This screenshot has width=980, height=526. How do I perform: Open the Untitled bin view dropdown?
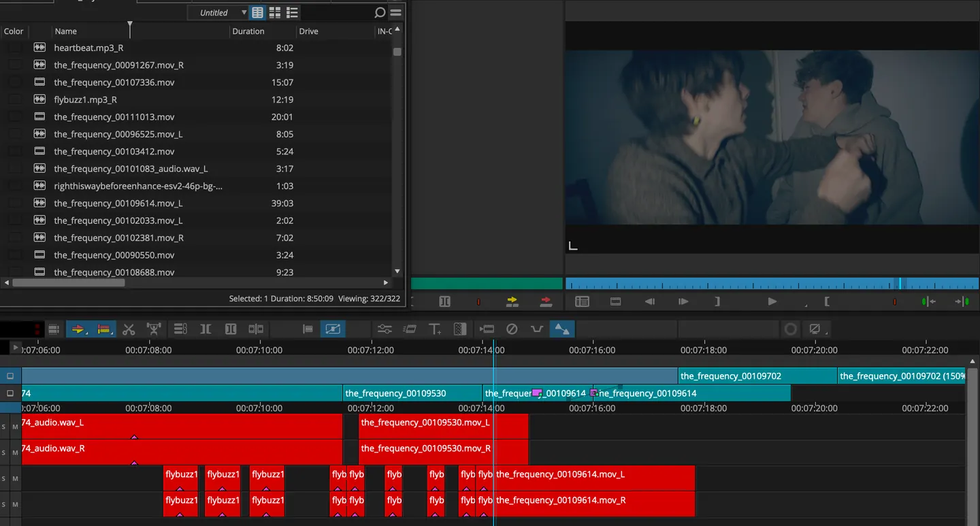pos(218,12)
